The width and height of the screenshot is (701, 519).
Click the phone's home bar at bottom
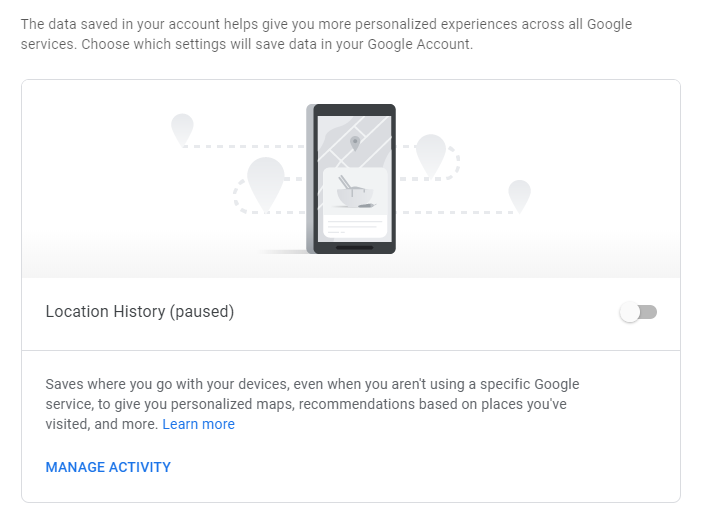(x=355, y=248)
